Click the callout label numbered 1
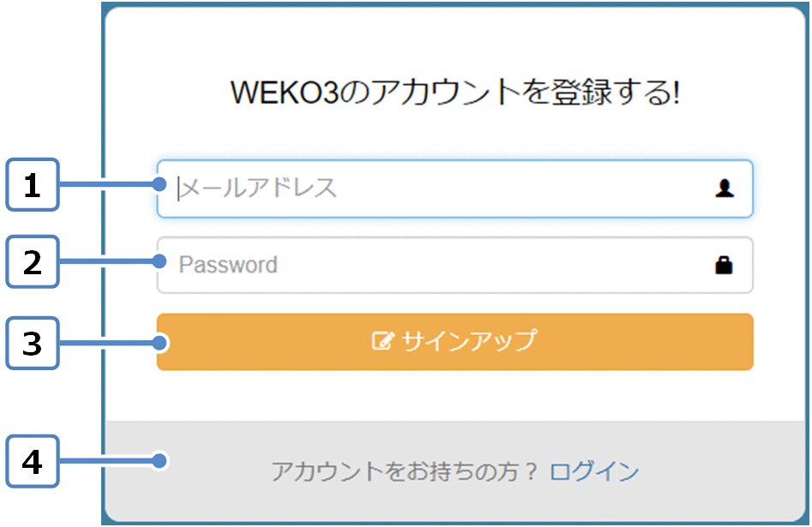The image size is (812, 527). pos(33,184)
